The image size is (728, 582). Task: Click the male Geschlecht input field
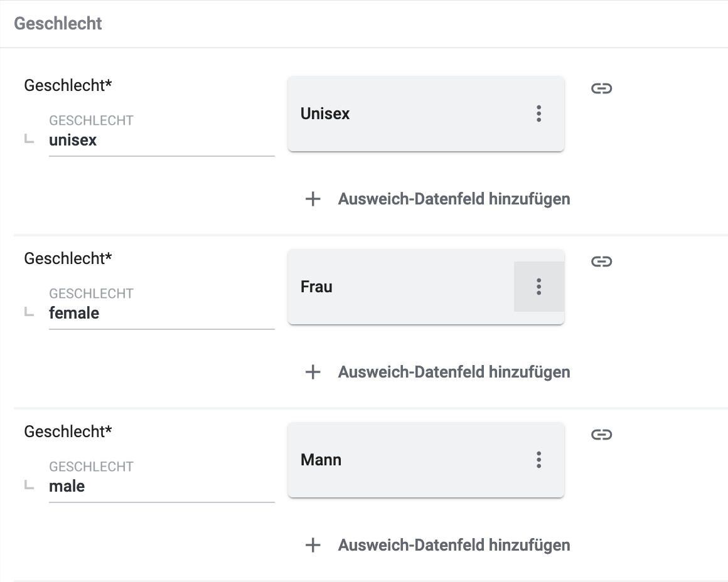pyautogui.click(x=161, y=487)
